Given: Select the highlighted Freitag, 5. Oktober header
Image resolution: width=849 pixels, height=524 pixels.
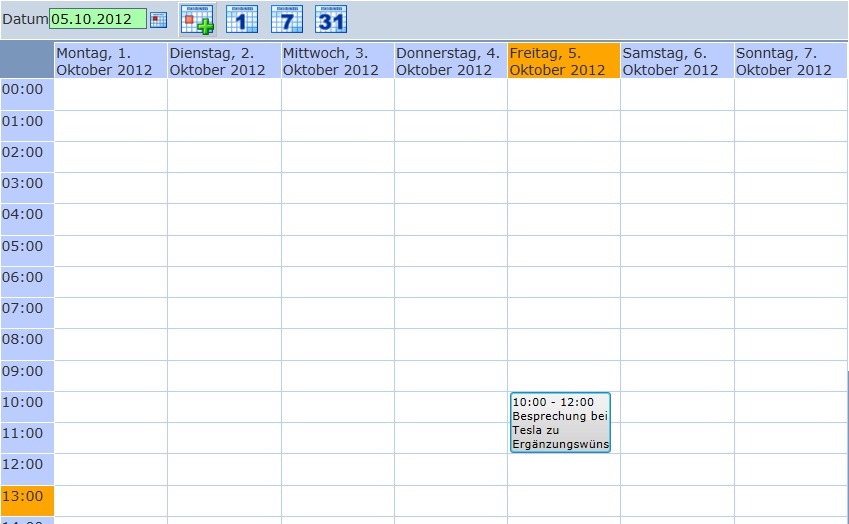Looking at the screenshot, I should [x=563, y=61].
